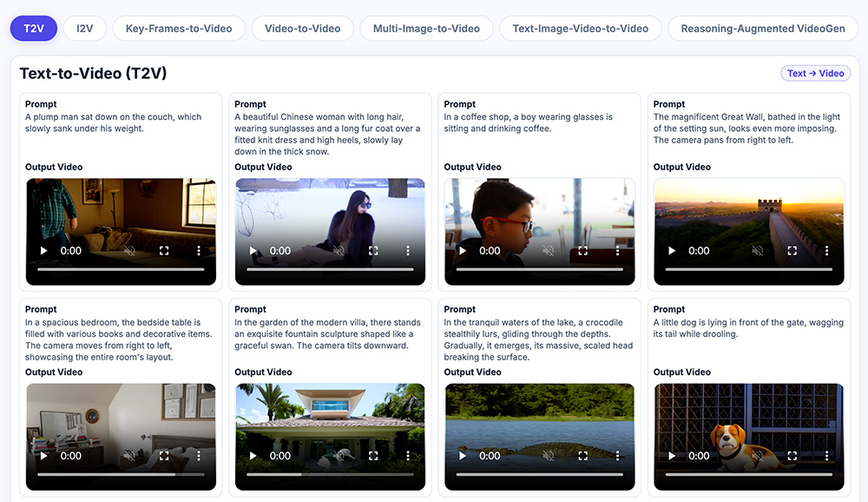Screen dimensions: 868x502
Task: Open fullscreen on the coffee shop boy video
Action: (582, 251)
